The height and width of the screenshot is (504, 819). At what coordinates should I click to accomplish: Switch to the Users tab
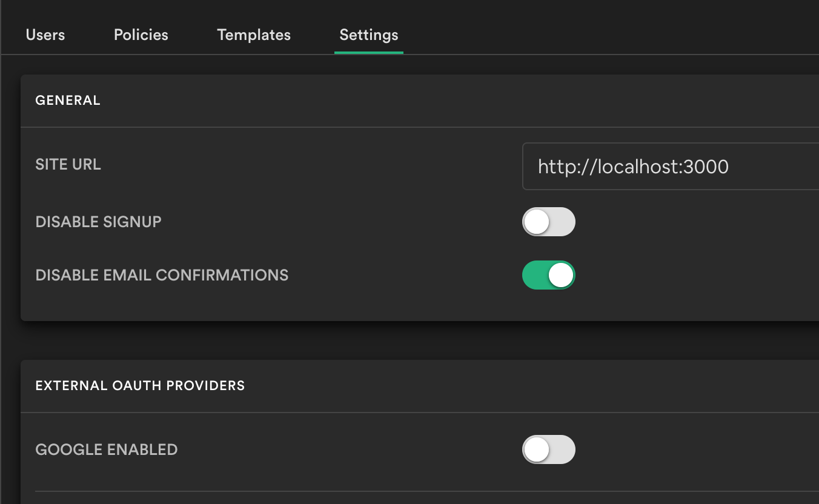tap(45, 35)
